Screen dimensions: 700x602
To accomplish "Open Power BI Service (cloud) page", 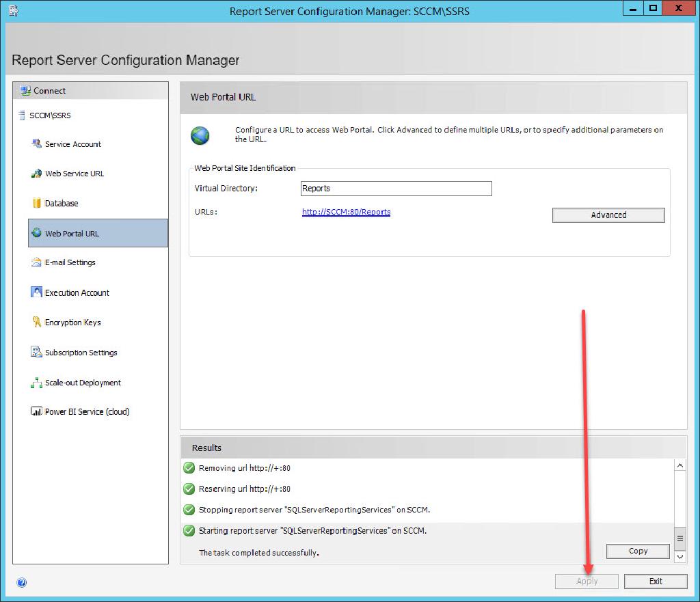I will click(87, 411).
